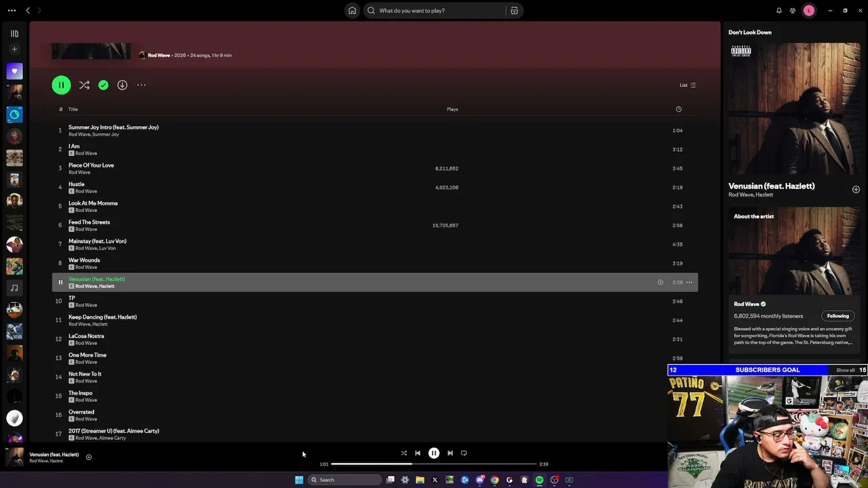
Task: Open Aimee Carty artist link
Action: click(113, 438)
